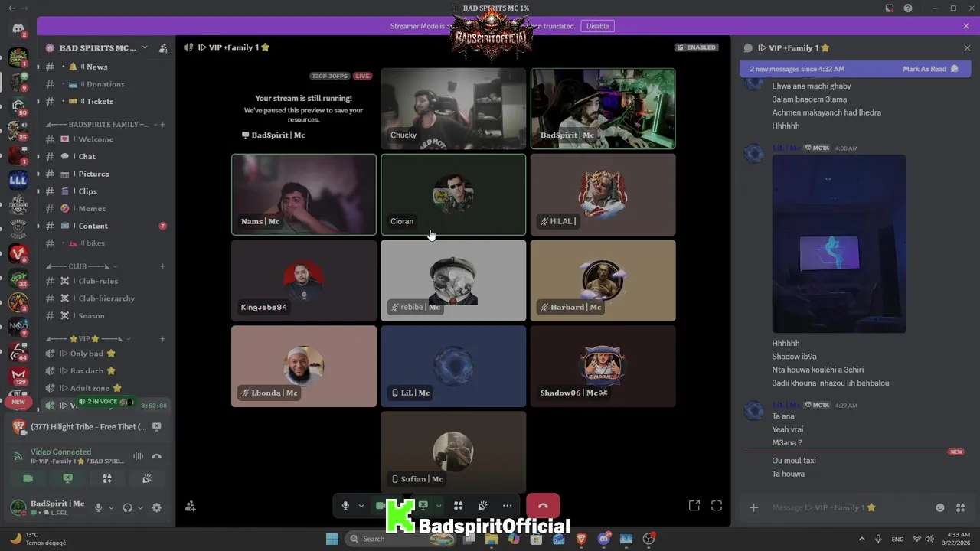The height and width of the screenshot is (551, 980).
Task: Open User Settings gear icon
Action: click(157, 507)
